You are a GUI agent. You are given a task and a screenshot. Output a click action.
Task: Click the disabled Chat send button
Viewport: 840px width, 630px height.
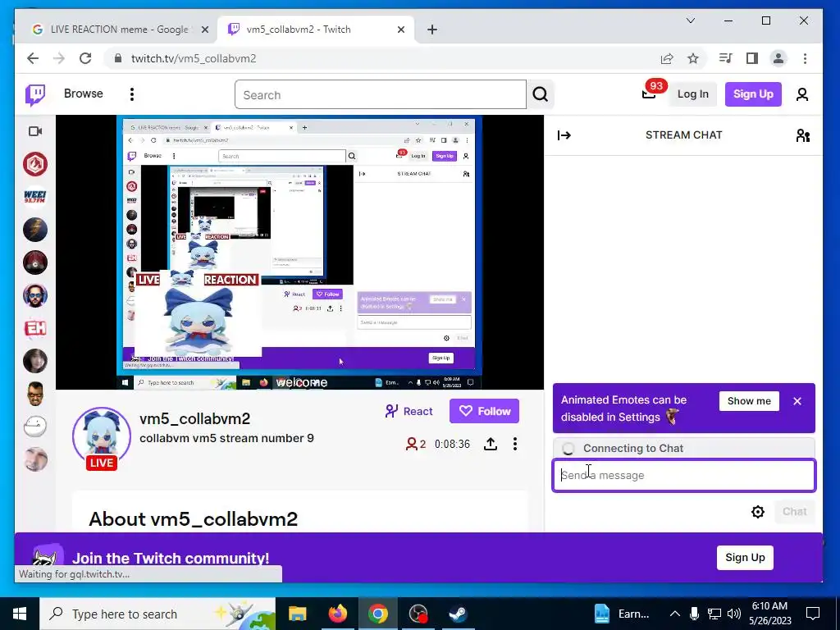coord(794,512)
